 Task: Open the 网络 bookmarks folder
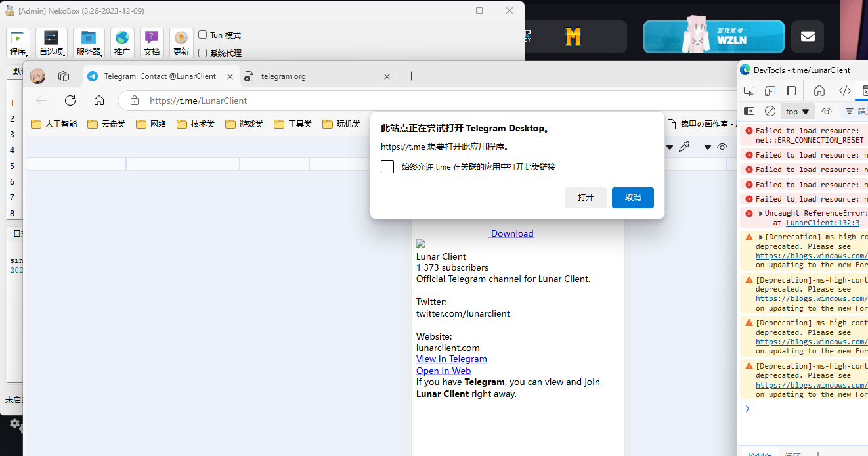tap(151, 124)
